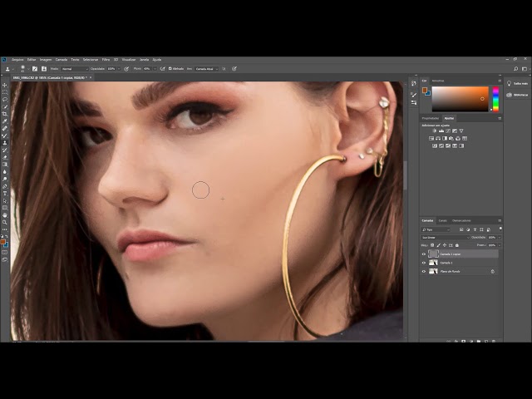532x399 pixels.
Task: Click the search icon in top right
Action: coord(515,69)
